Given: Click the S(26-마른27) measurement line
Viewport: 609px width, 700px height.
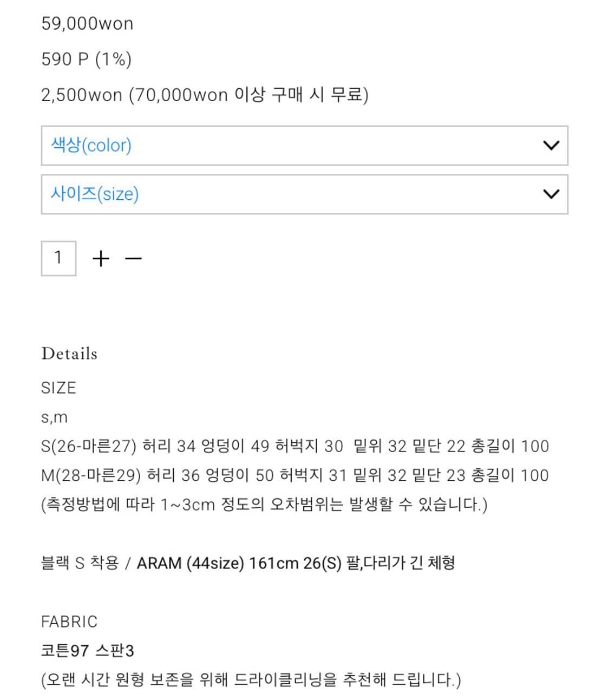Looking at the screenshot, I should pos(295,446).
